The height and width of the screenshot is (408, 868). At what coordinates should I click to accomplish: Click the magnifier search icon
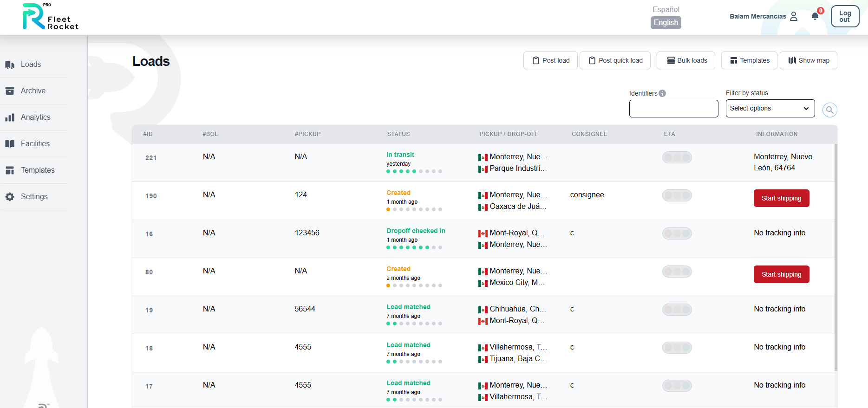pyautogui.click(x=829, y=110)
